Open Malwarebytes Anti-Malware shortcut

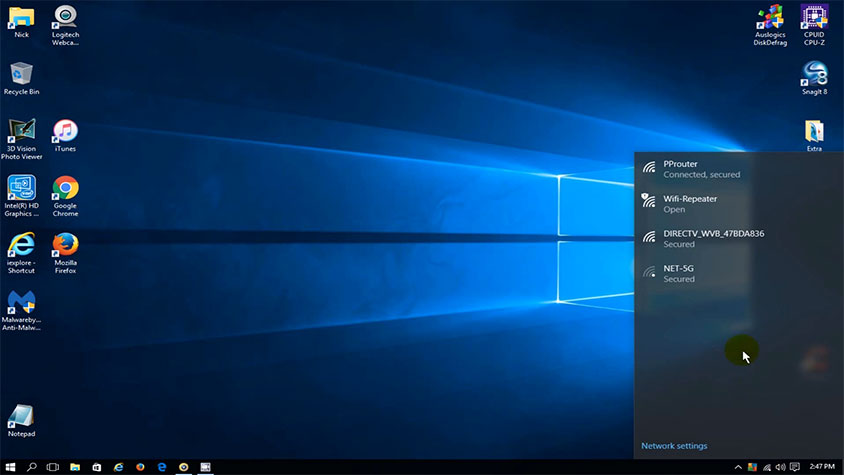click(x=22, y=310)
